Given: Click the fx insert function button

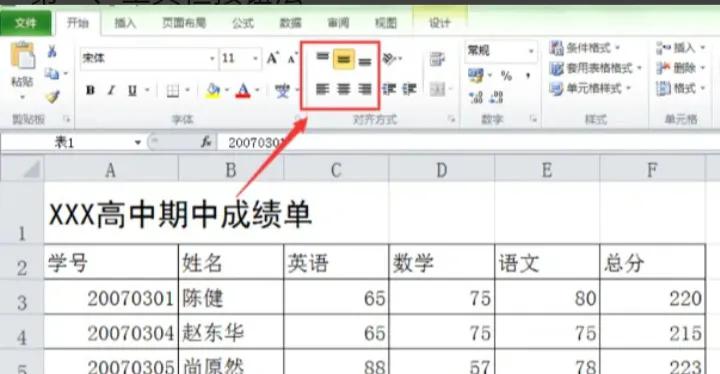Looking at the screenshot, I should pyautogui.click(x=206, y=142).
